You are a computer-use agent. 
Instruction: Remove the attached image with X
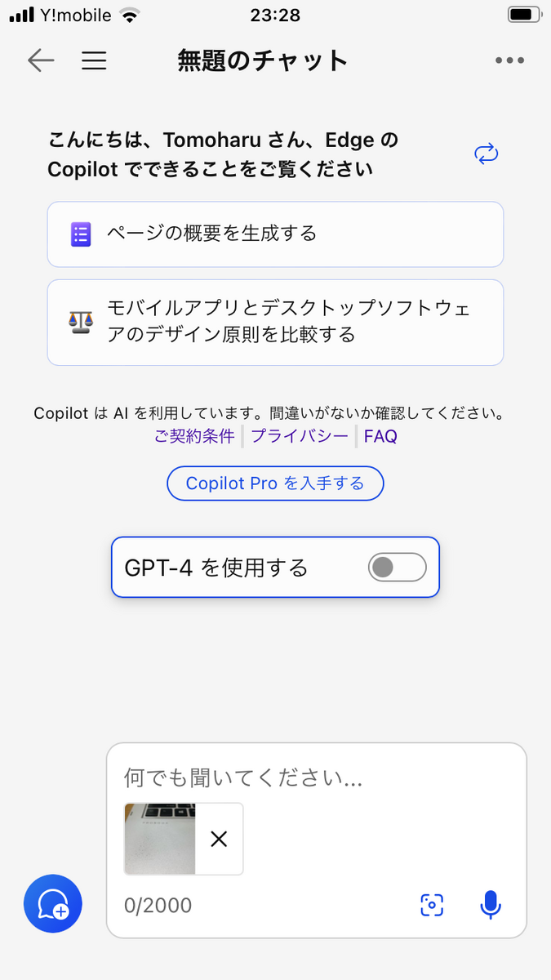click(x=219, y=839)
